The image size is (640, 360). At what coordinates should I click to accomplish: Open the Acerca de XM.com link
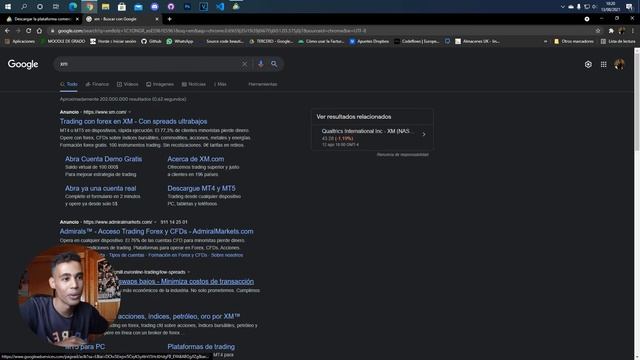196,159
